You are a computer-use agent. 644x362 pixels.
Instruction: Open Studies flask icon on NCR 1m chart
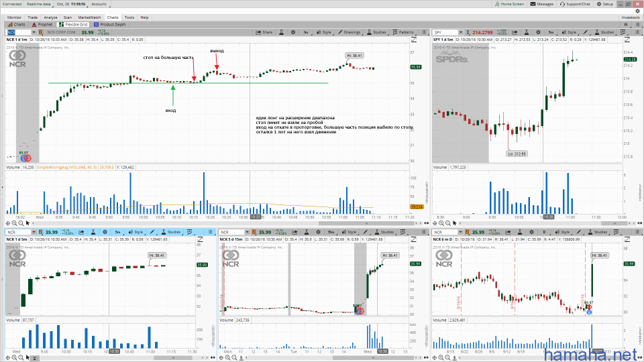281,32
